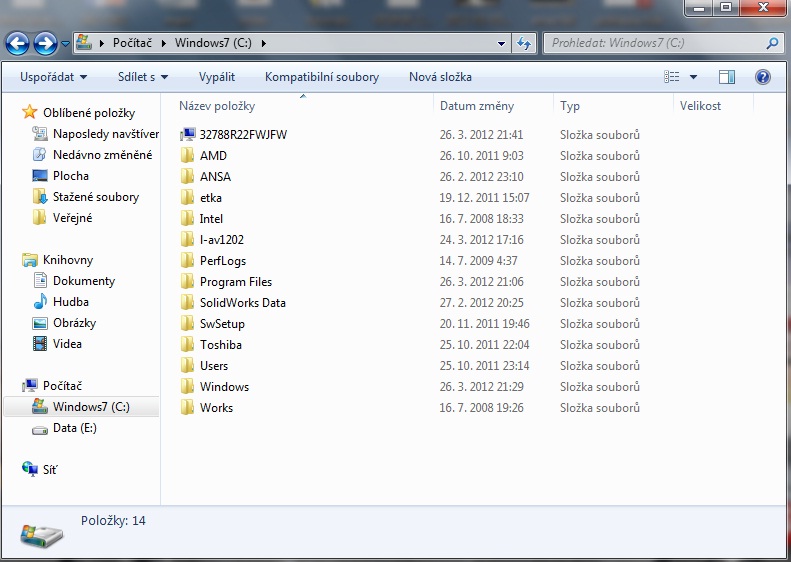Select Windows7 (C:) drive in navigation pane
The height and width of the screenshot is (562, 791).
pos(81,407)
